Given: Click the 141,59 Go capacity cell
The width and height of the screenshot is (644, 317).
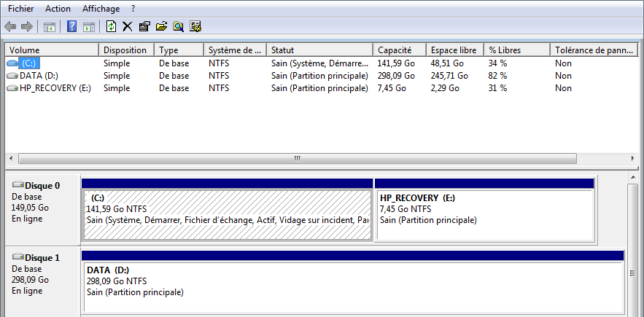Looking at the screenshot, I should click(x=396, y=63).
